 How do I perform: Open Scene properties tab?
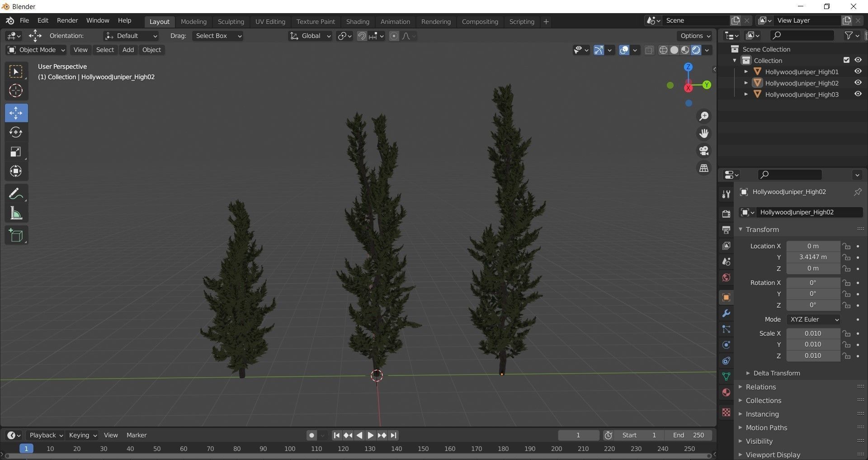coord(726,261)
